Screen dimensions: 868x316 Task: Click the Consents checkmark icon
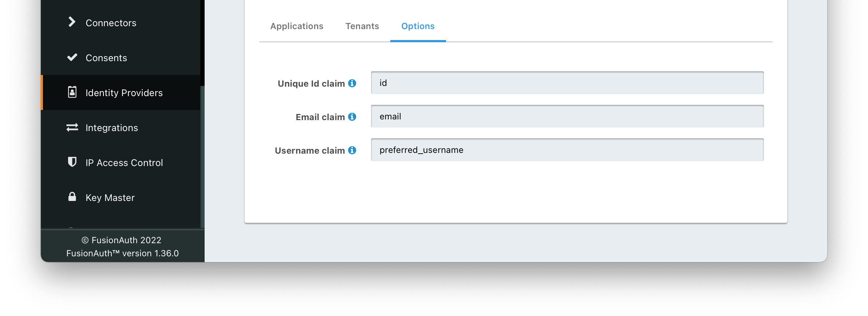pos(72,58)
